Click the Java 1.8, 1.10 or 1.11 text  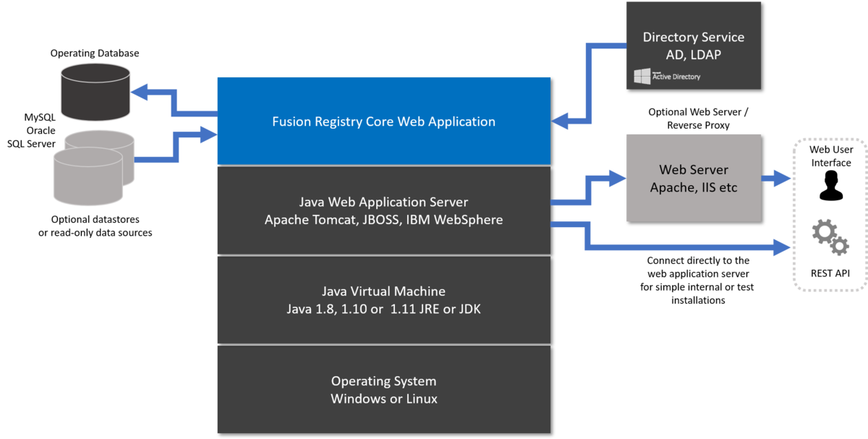click(x=383, y=309)
